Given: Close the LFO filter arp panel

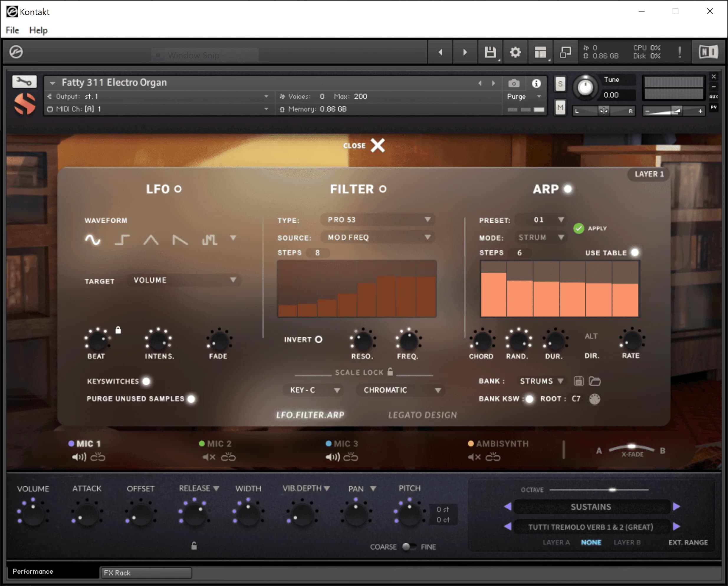Looking at the screenshot, I should tap(377, 146).
